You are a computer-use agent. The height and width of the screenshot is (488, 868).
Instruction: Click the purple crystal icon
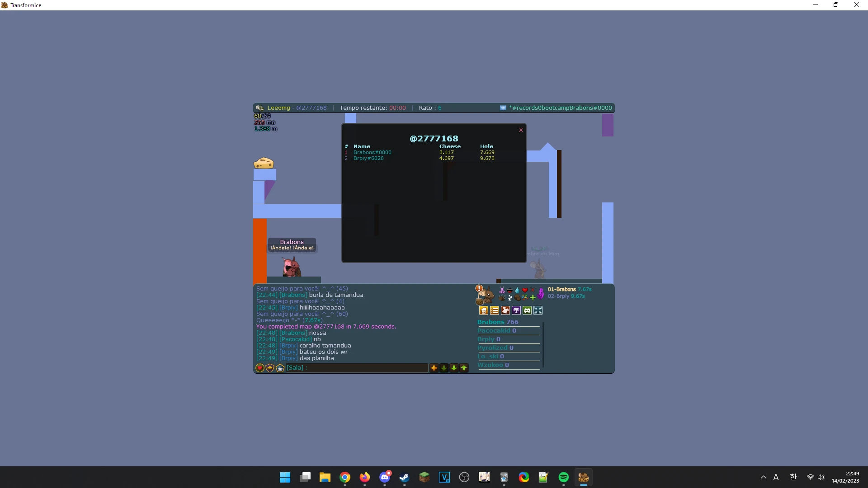pos(541,294)
